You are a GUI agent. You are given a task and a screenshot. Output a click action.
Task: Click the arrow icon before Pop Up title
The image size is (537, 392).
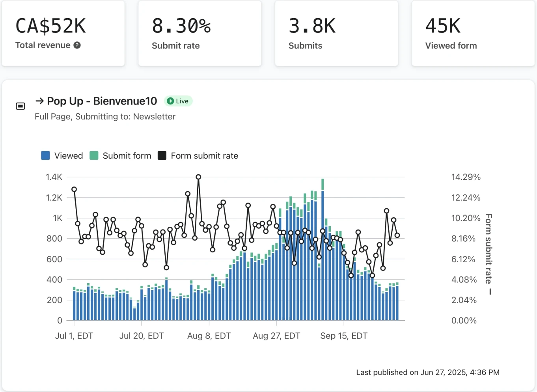point(39,101)
